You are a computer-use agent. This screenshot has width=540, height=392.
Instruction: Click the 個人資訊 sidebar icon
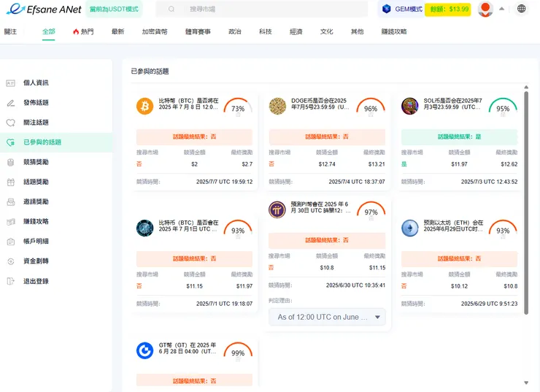11,82
